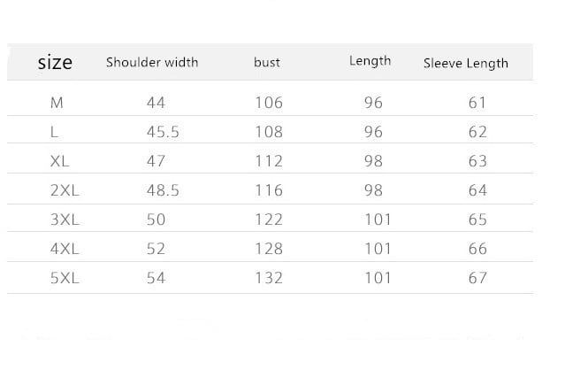Select the "Sleeve Length" column header
Screen dimensions: 588x370
[466, 63]
